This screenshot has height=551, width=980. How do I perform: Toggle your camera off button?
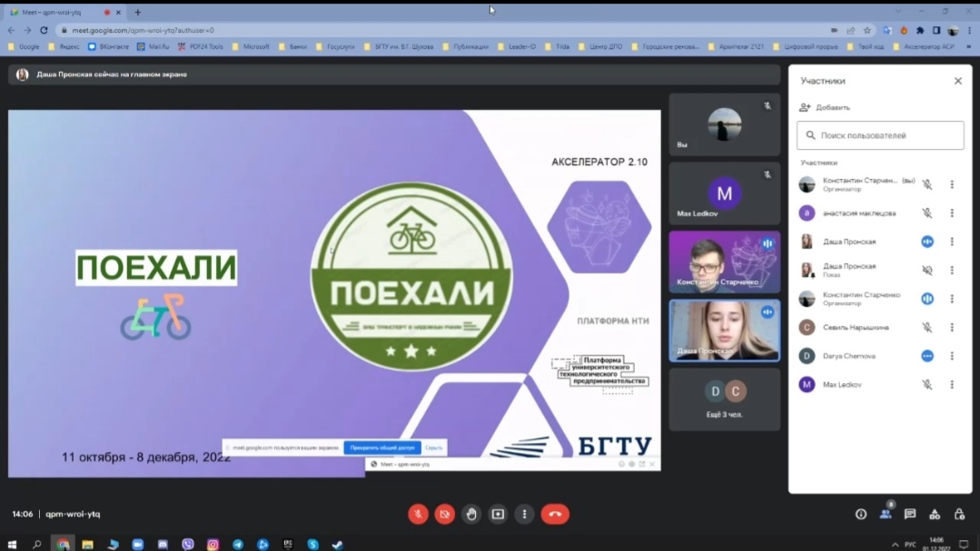(x=444, y=514)
